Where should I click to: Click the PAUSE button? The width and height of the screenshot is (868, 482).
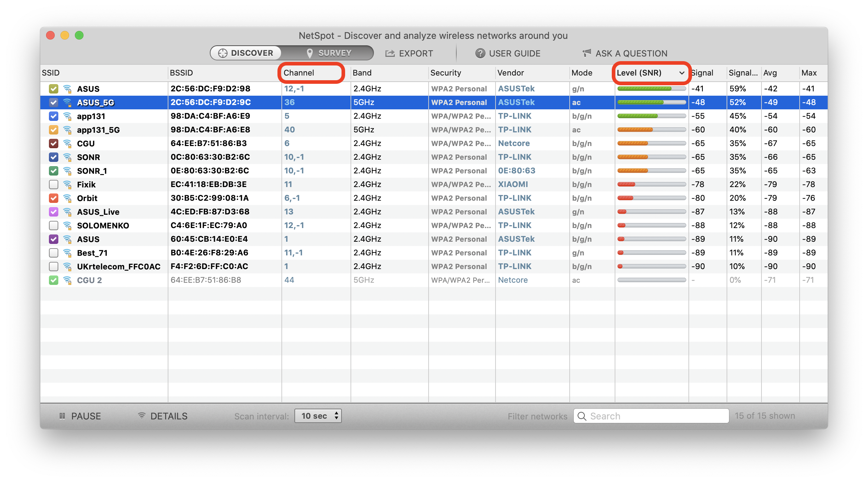(80, 416)
